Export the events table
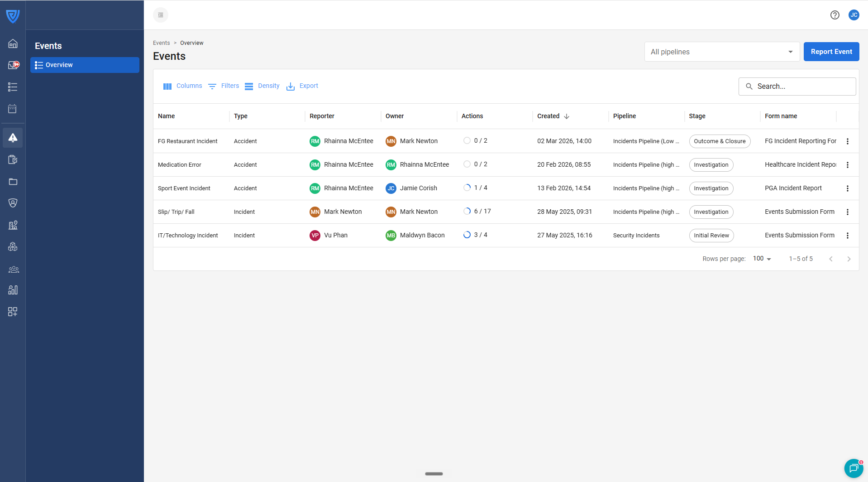The height and width of the screenshot is (482, 868). (x=302, y=86)
